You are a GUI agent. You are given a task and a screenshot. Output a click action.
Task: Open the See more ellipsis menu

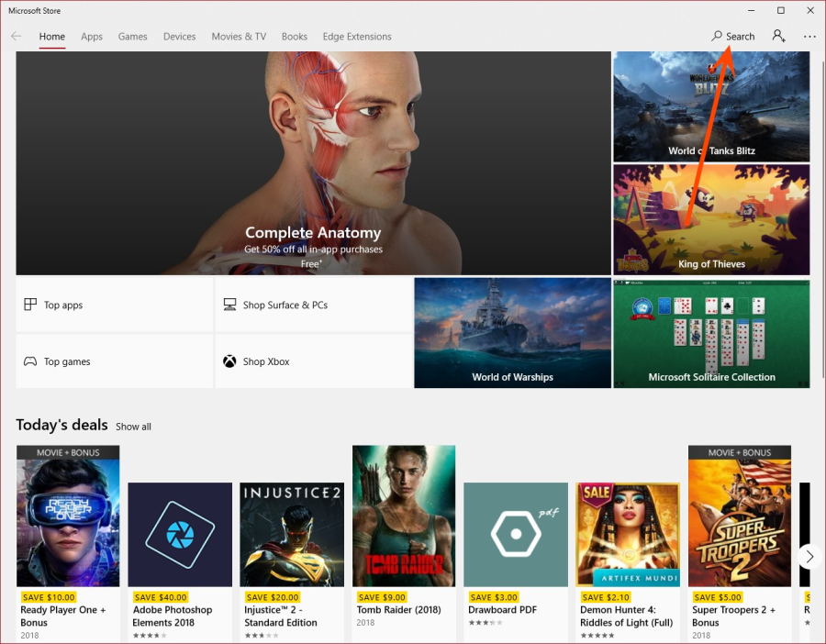[x=809, y=37]
